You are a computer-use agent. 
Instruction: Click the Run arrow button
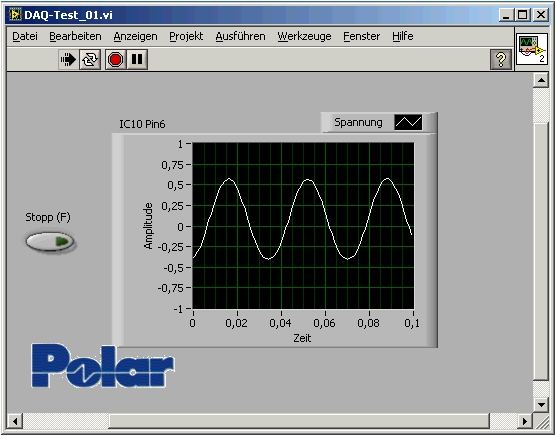68,59
